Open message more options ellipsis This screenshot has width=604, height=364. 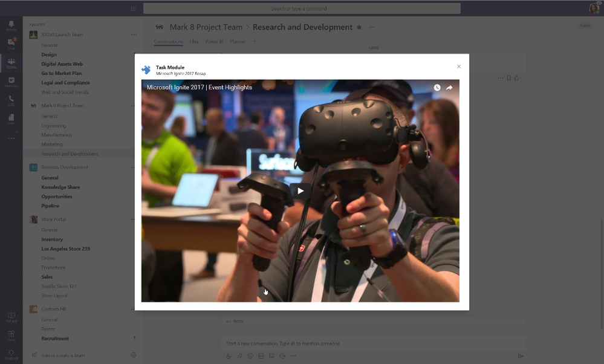[500, 78]
